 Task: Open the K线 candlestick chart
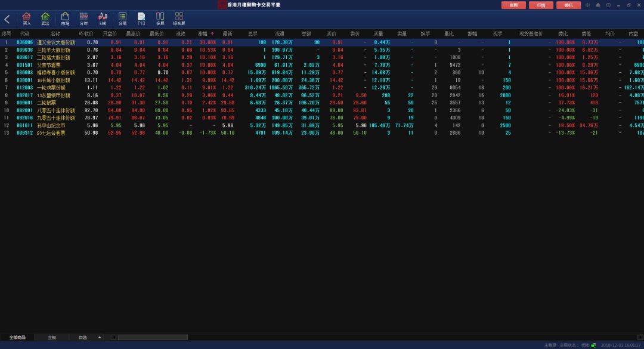[x=103, y=19]
